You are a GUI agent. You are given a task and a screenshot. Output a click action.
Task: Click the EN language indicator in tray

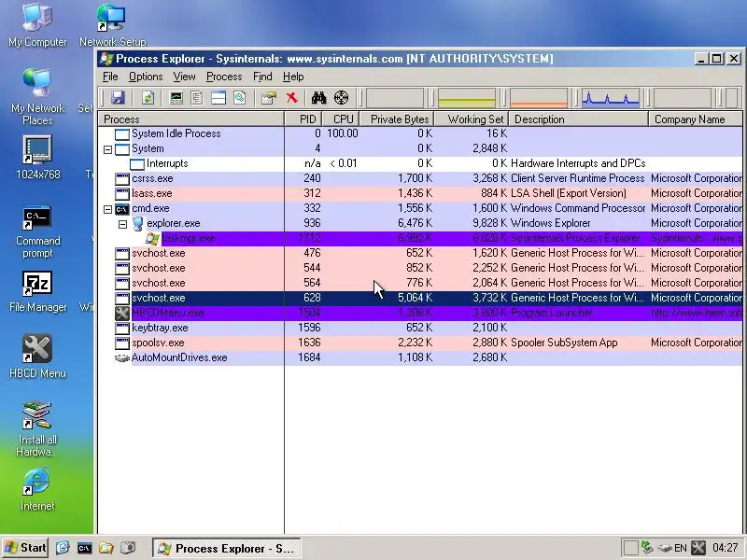(681, 548)
